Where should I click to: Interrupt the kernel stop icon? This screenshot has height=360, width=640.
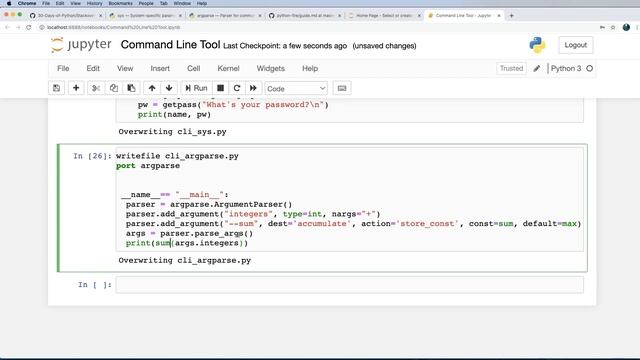click(220, 88)
